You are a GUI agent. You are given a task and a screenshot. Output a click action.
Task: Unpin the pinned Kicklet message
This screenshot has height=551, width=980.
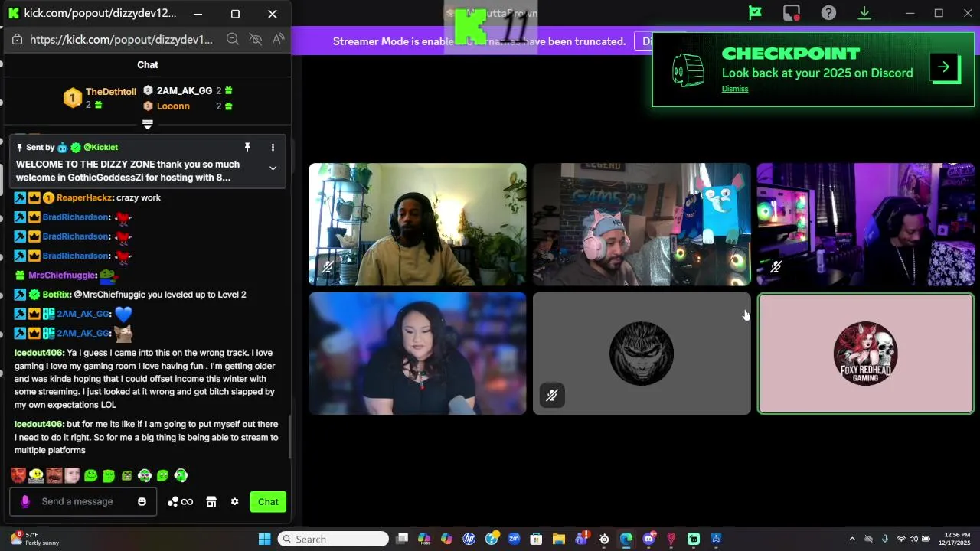pyautogui.click(x=247, y=147)
